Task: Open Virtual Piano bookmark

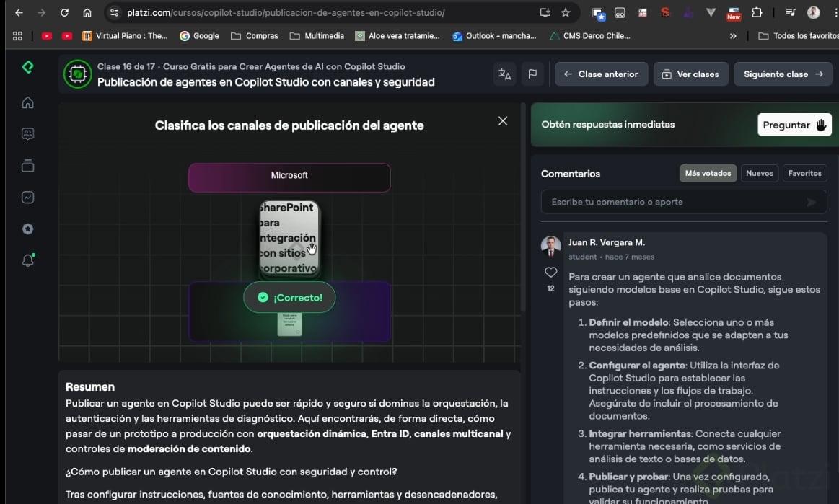Action: pyautogui.click(x=125, y=36)
